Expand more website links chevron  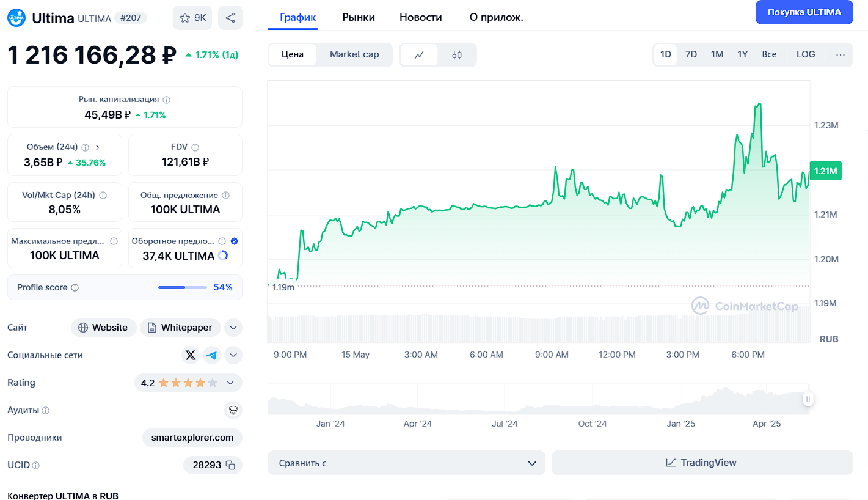[233, 328]
